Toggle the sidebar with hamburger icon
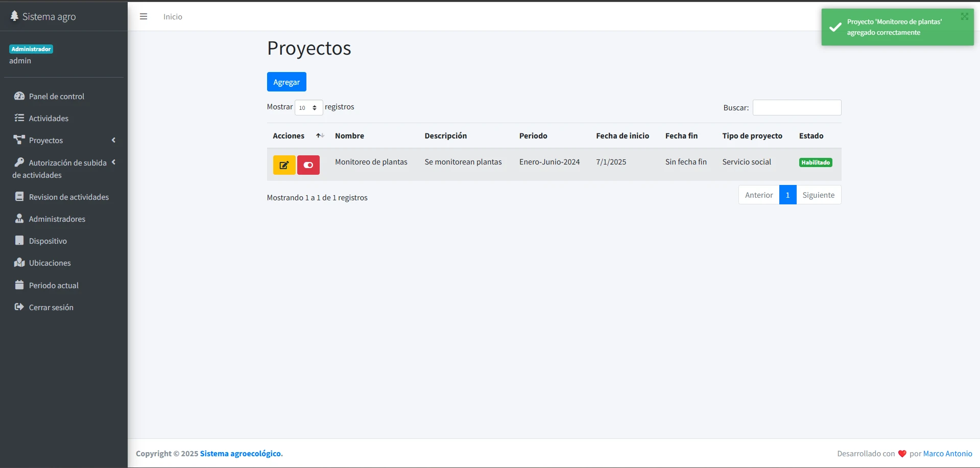The width and height of the screenshot is (980, 468). pyautogui.click(x=144, y=16)
